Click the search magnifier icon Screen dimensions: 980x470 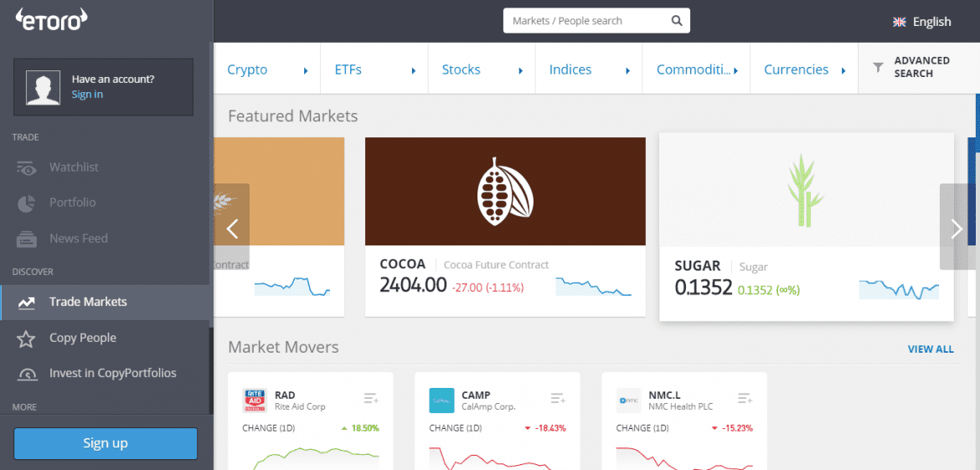677,21
